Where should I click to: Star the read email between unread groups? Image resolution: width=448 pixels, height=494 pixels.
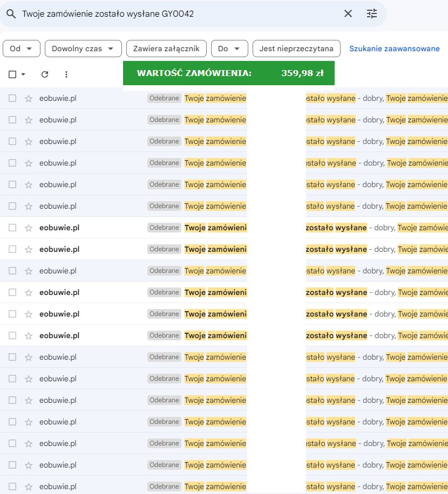pos(29,271)
